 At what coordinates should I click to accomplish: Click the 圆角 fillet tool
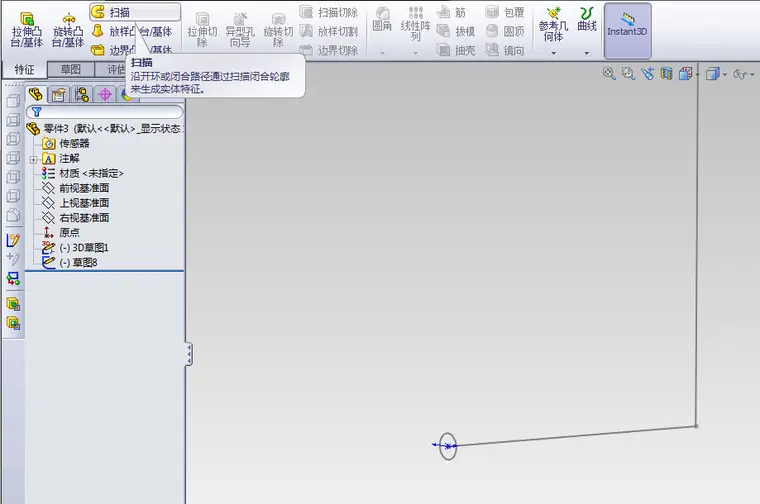(x=382, y=19)
